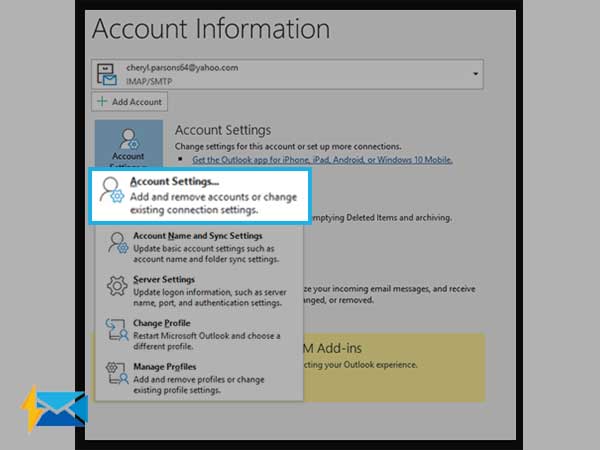Click the gear icon beside Server Settings

[117, 286]
